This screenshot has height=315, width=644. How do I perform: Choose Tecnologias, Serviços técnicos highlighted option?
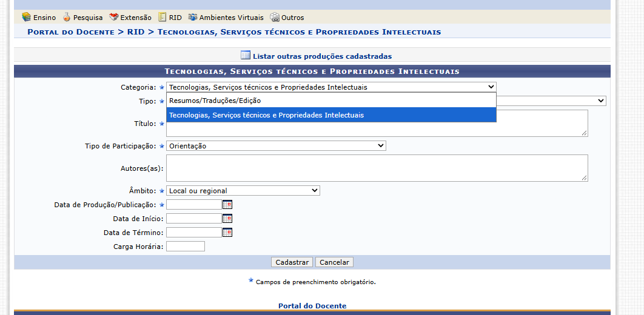(x=331, y=115)
